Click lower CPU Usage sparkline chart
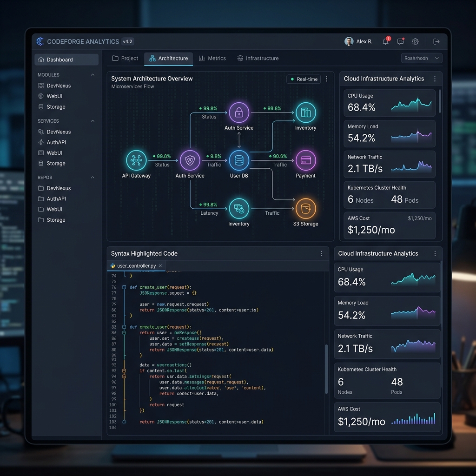Viewport: 476px width, 476px height. pyautogui.click(x=413, y=279)
